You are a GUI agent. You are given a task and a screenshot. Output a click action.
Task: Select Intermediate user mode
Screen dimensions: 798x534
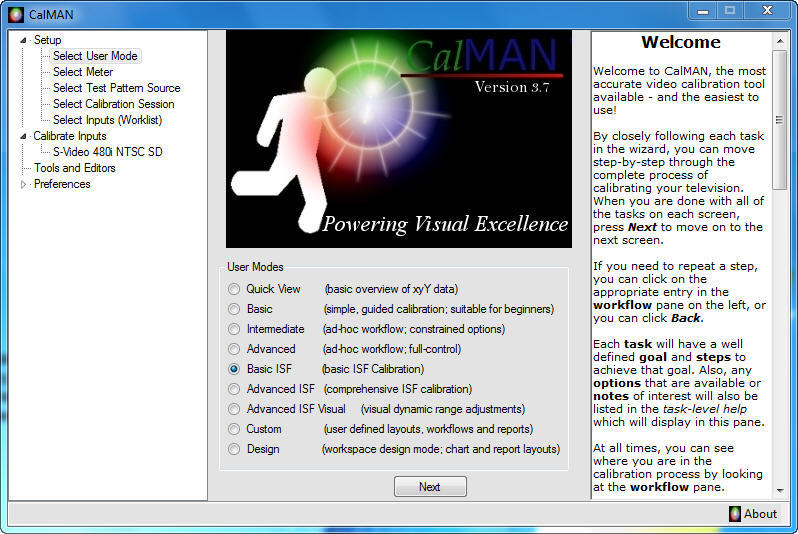[x=234, y=329]
